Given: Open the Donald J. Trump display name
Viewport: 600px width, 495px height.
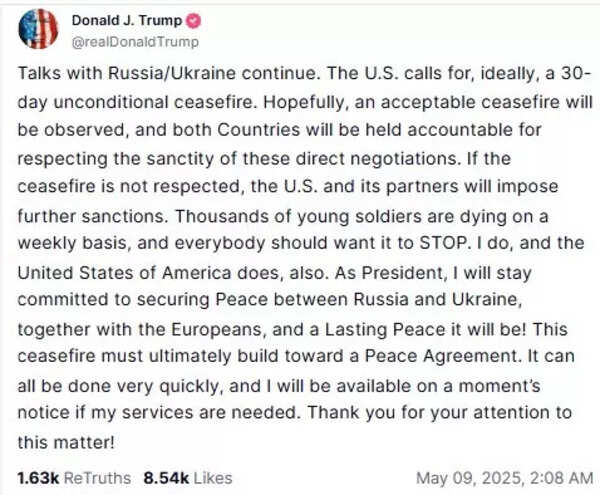Looking at the screenshot, I should [127, 20].
